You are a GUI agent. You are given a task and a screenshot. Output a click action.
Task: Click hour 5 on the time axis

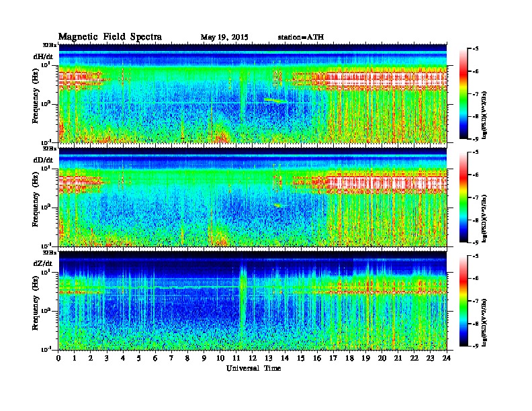coord(139,358)
